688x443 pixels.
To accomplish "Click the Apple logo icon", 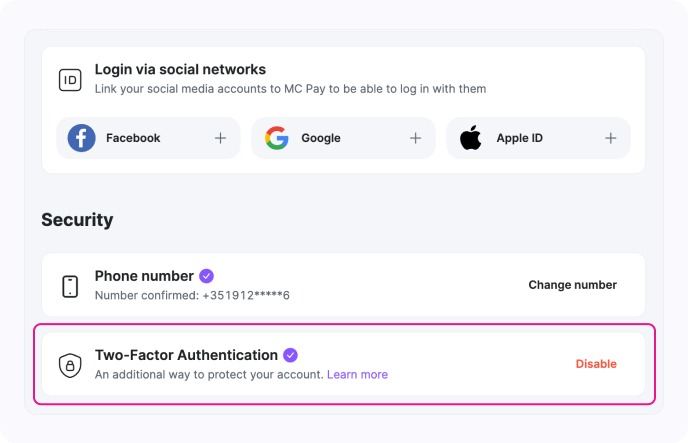I will [x=471, y=138].
